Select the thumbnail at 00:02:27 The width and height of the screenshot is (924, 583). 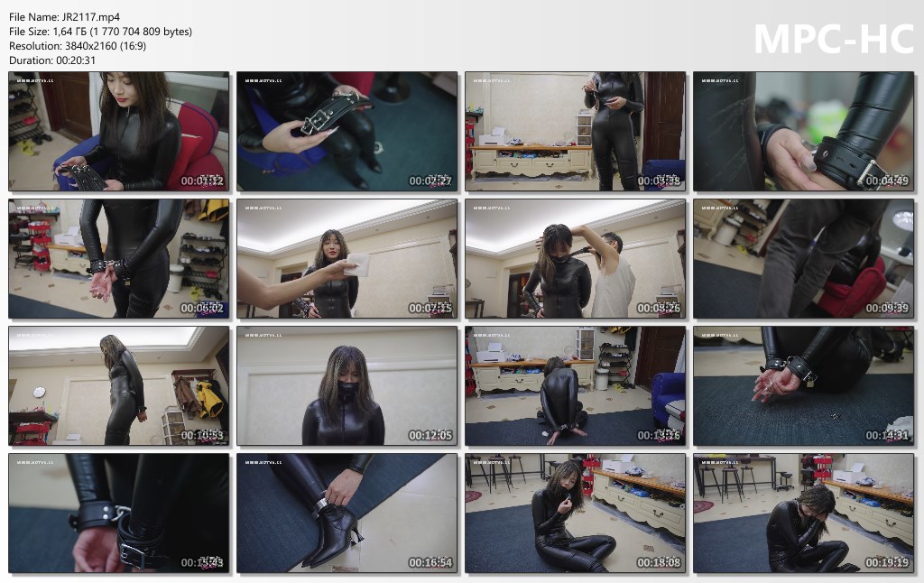click(347, 132)
